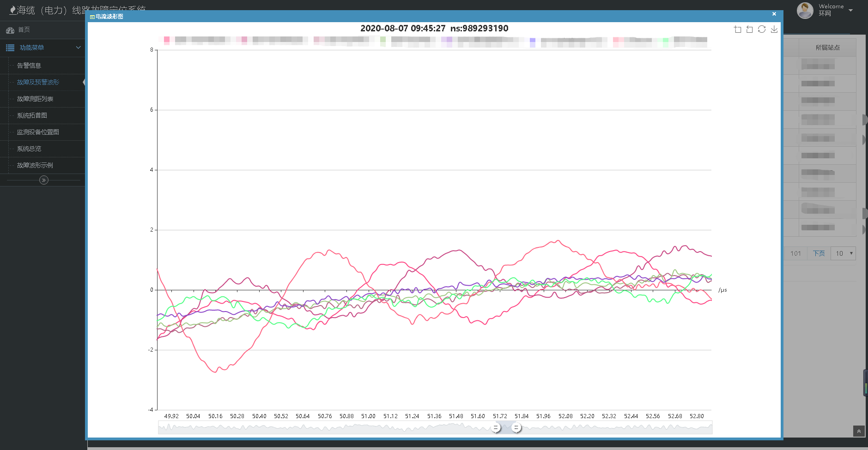Toggle the pale olive-green legend series

coord(383,40)
